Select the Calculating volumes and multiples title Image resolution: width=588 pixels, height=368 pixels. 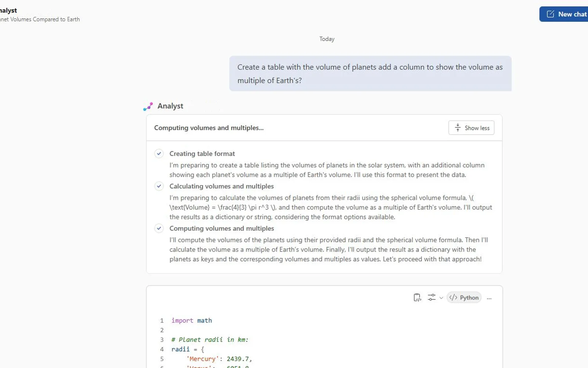pos(222,186)
